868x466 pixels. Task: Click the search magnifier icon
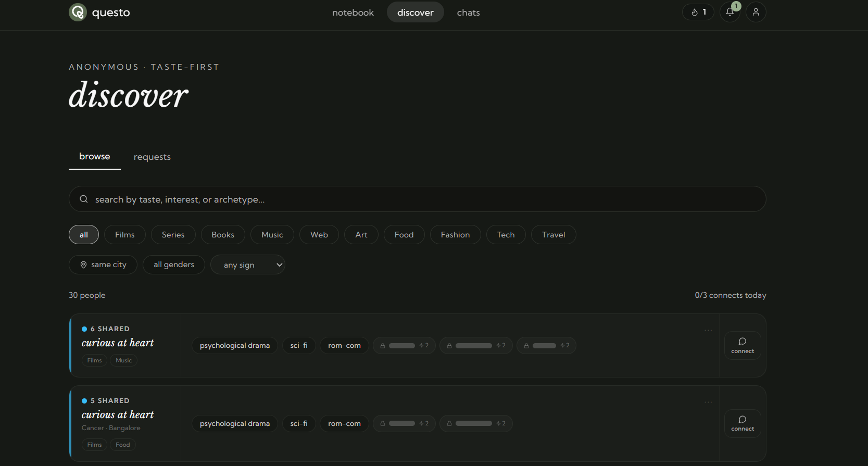pyautogui.click(x=83, y=199)
